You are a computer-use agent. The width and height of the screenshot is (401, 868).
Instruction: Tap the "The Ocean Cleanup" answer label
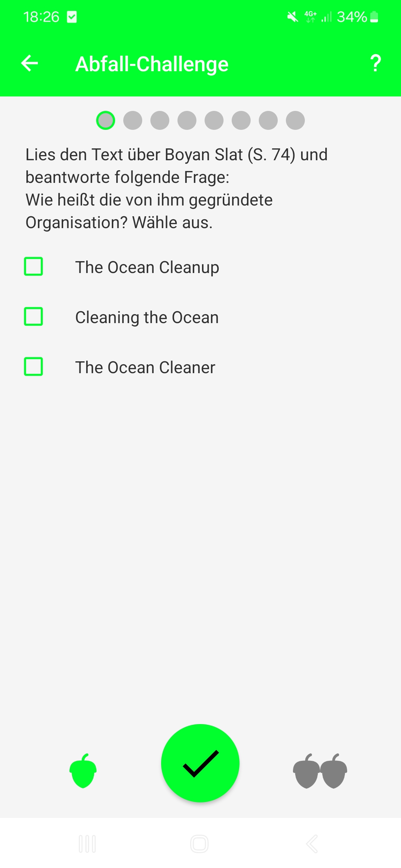[147, 267]
